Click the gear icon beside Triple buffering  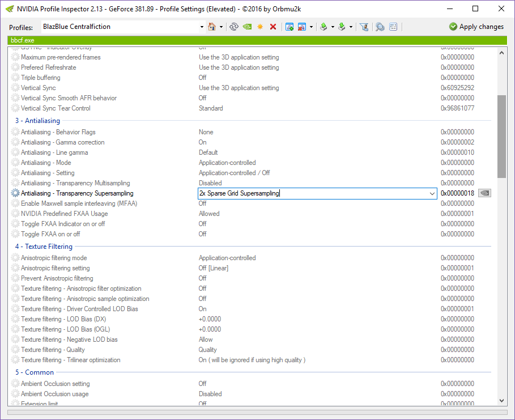tap(15, 78)
